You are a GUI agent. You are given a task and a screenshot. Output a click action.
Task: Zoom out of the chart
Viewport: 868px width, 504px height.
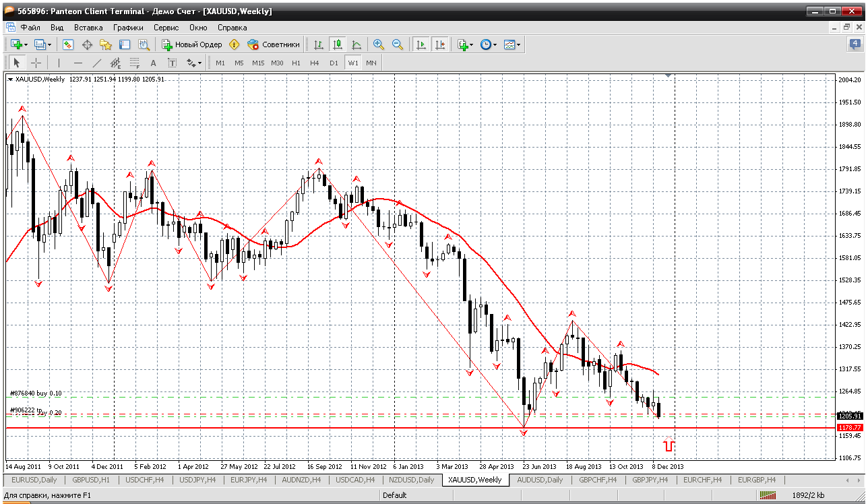398,44
